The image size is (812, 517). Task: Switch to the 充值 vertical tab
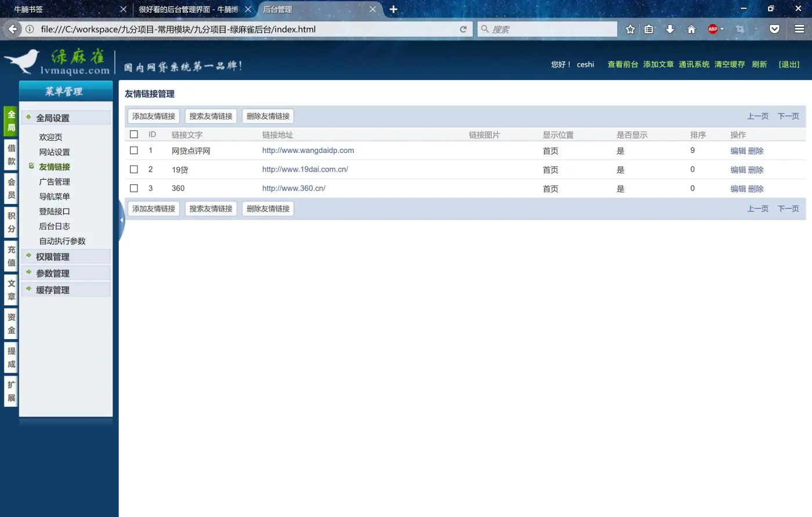click(11, 256)
